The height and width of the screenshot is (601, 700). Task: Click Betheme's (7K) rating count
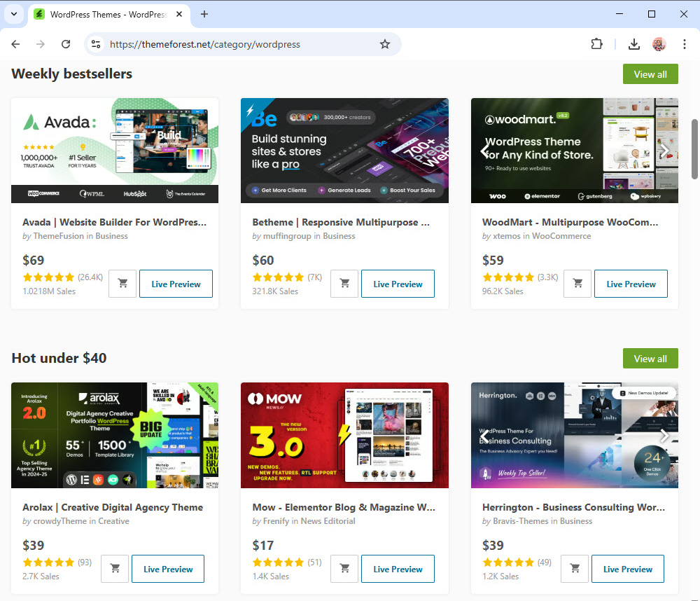[315, 277]
